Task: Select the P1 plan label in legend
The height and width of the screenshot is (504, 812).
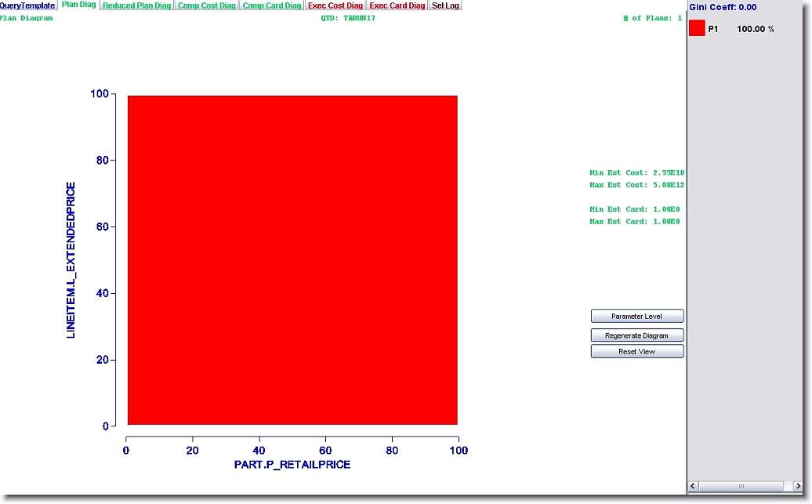Action: 713,29
